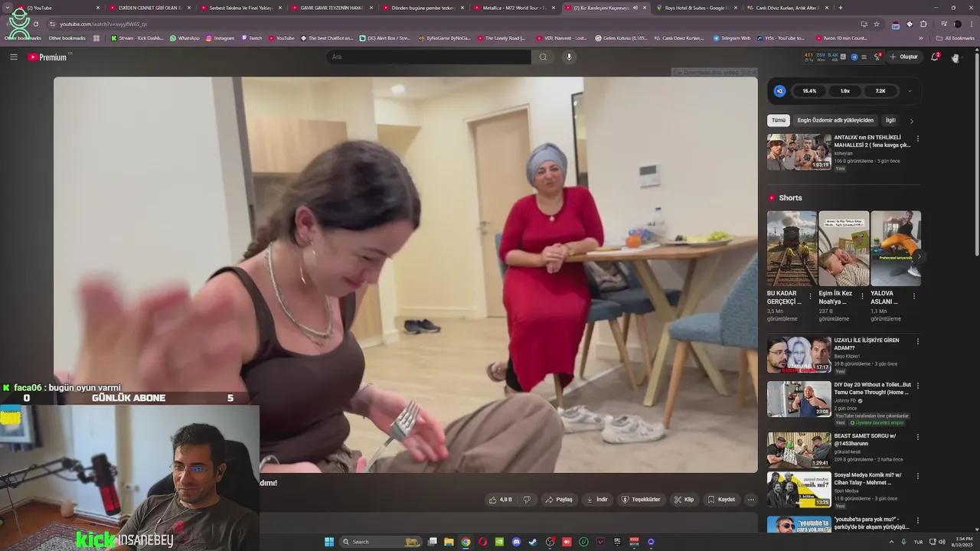Viewport: 980px width, 551px height.
Task: Click the 7.2K stat pill
Action: click(880, 91)
